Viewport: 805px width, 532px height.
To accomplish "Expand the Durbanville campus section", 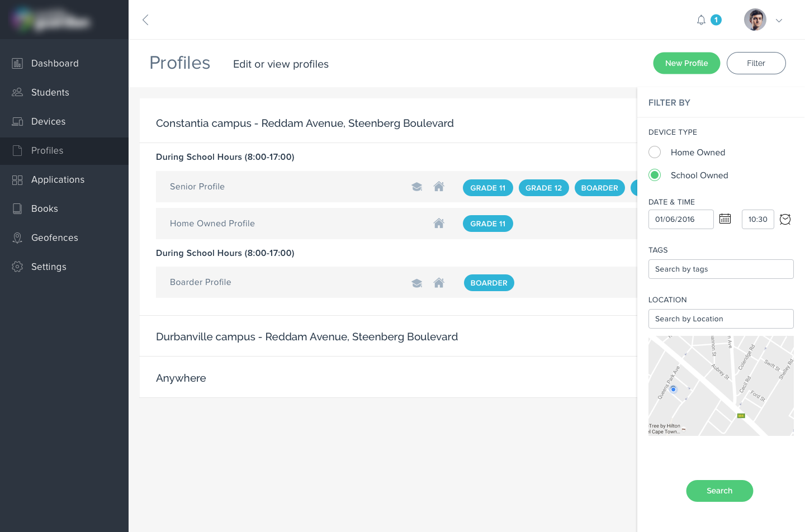I will point(307,337).
